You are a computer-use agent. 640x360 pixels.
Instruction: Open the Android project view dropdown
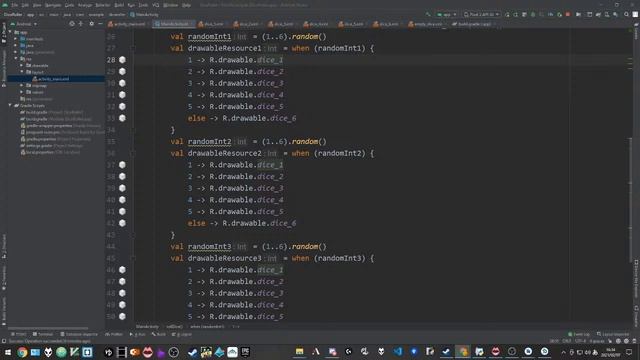(24, 24)
